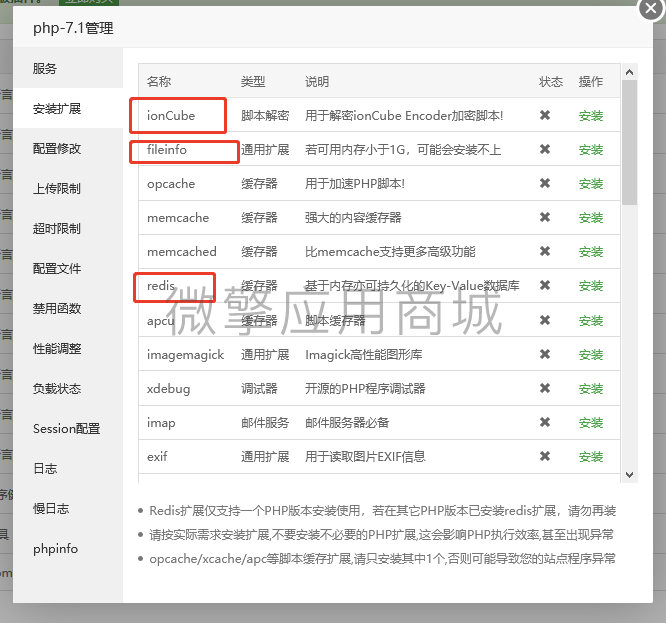
Task: Select the 安装扩展 tab
Action: point(68,108)
